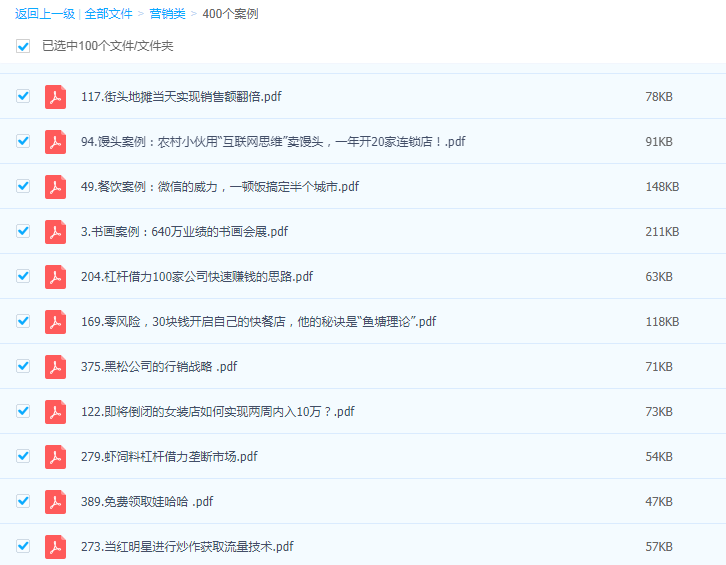The image size is (726, 565).
Task: Uncheck the 169.零风险 file checkbox
Action: (x=23, y=321)
